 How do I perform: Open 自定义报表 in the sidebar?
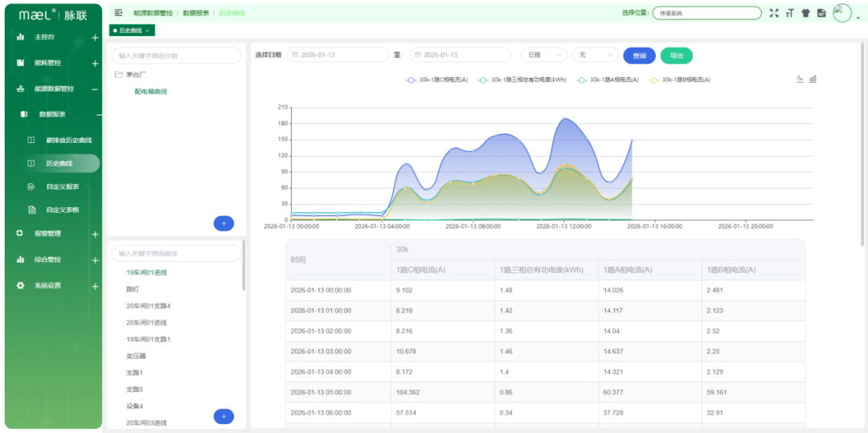pos(62,187)
